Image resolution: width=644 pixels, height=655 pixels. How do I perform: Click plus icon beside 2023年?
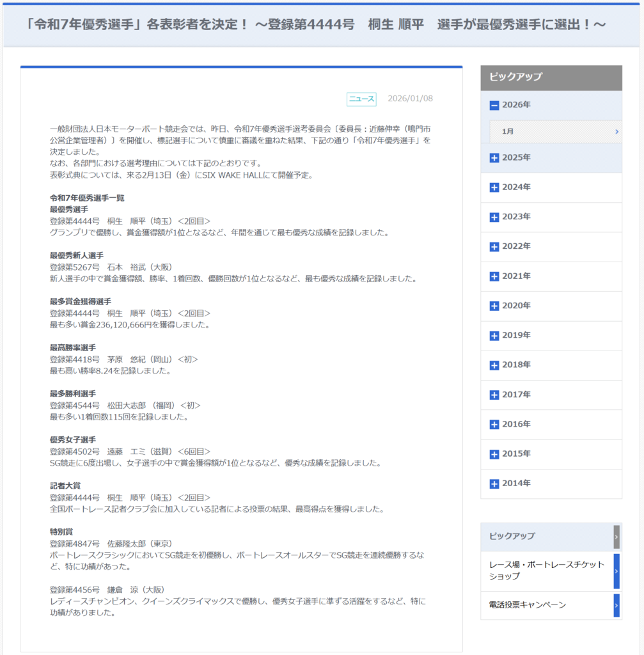click(494, 217)
